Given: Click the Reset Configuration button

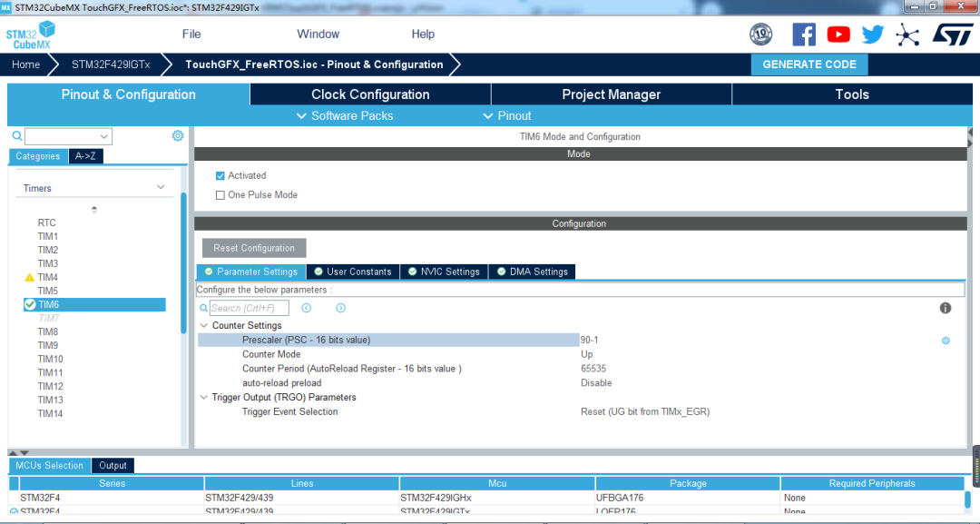Looking at the screenshot, I should (254, 248).
